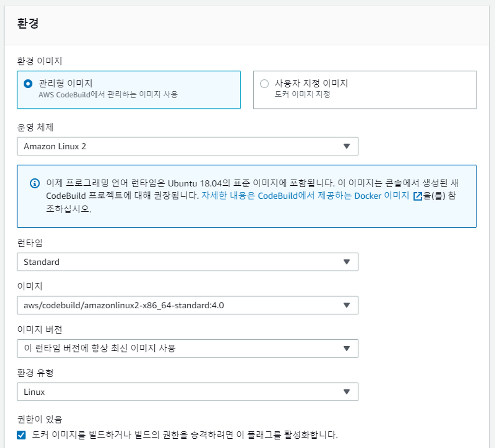This screenshot has width=495, height=448.
Task: Select the 관리형 이미지 radio button
Action: coord(27,83)
